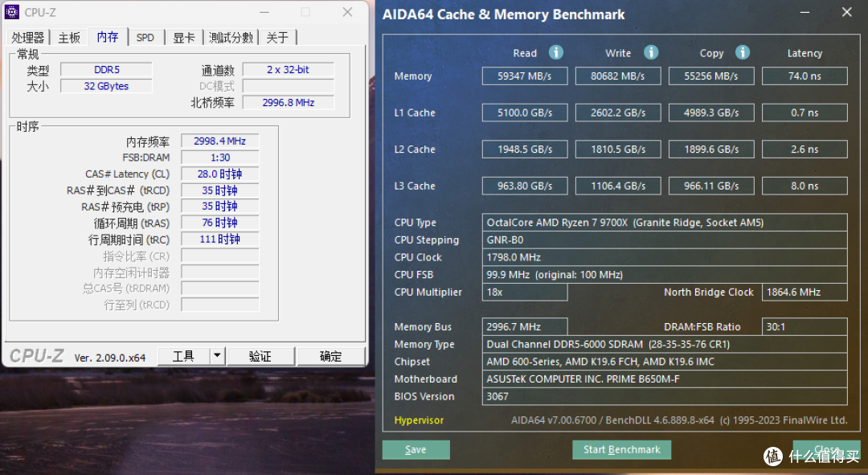
Task: Click Memory Read value 59347 MB/s
Action: pos(525,76)
